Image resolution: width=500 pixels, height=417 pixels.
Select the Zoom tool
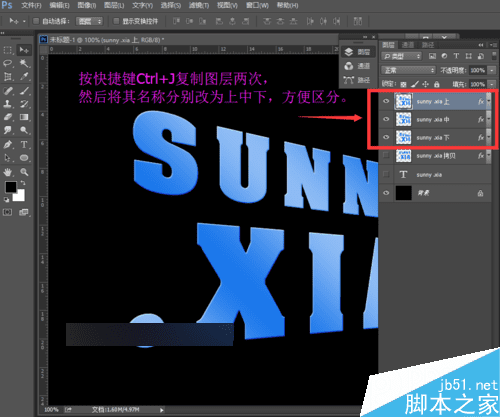point(24,172)
